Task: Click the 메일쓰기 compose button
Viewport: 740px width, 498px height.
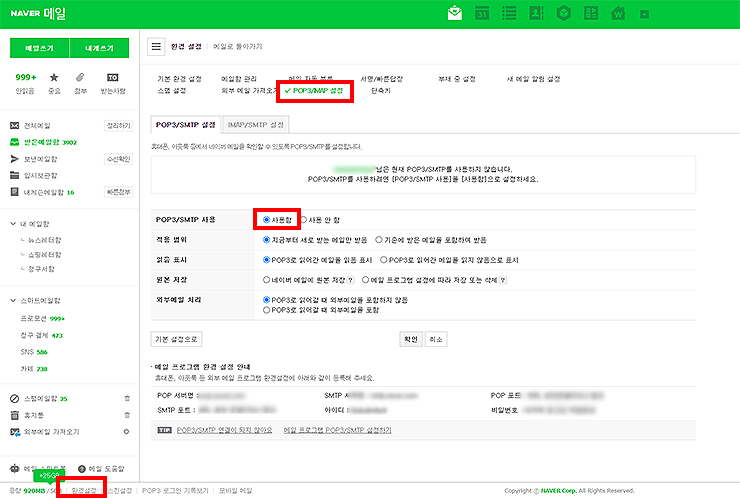Action: (x=40, y=48)
